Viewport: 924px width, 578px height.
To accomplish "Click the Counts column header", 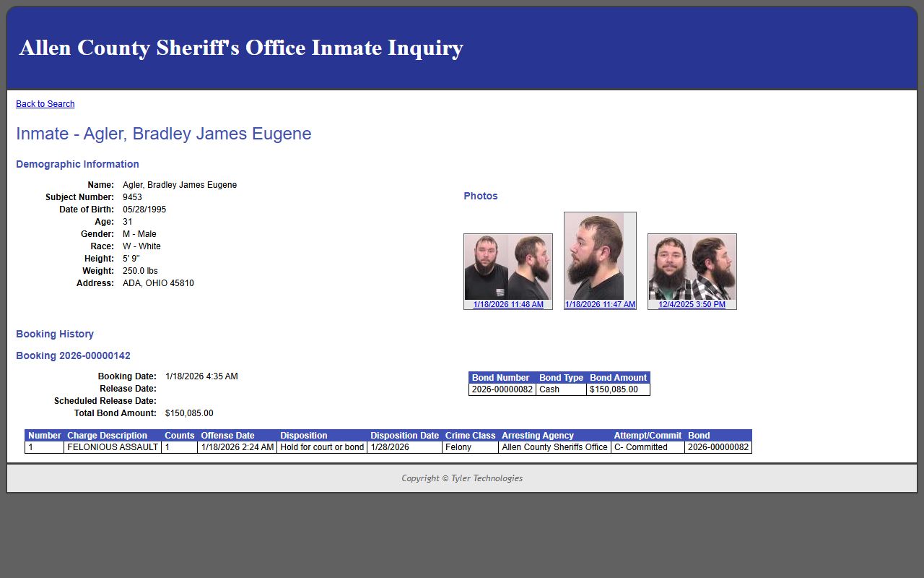I will (180, 436).
